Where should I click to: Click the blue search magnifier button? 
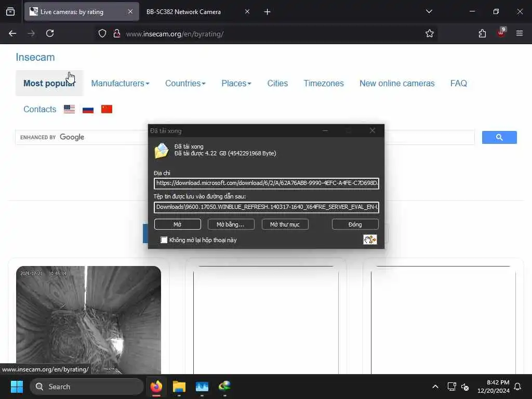coord(499,137)
